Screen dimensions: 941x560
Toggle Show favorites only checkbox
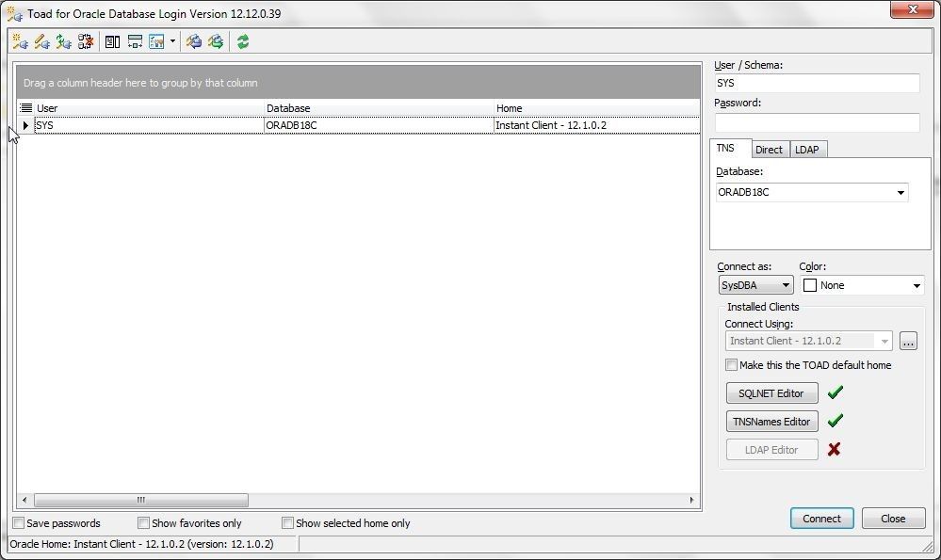coord(143,523)
